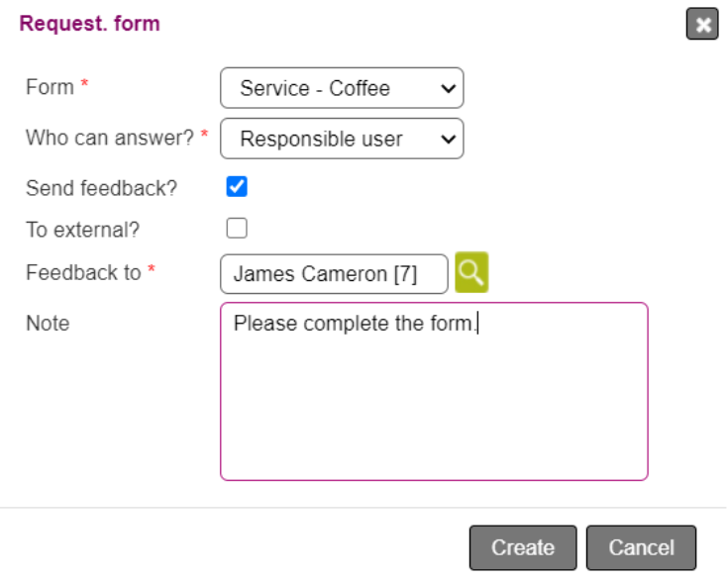Place cursor in 'Please complete the form.' text

click(355, 324)
